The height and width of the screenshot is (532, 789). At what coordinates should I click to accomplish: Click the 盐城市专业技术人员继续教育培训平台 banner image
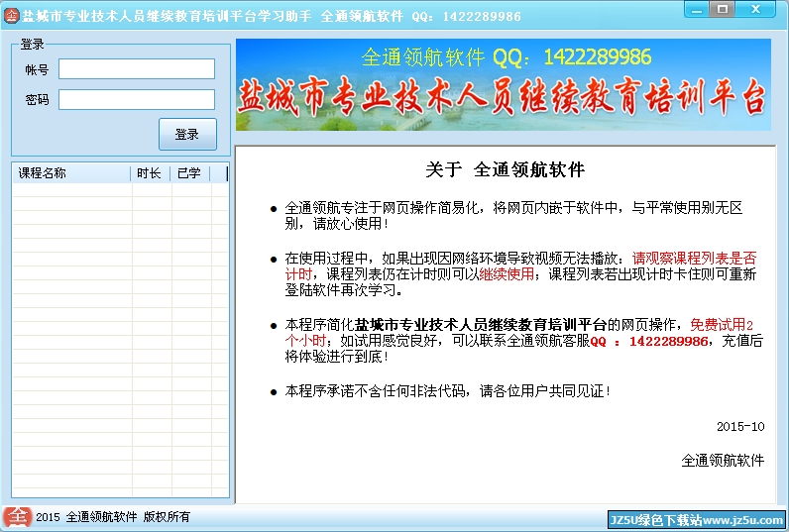(x=504, y=84)
